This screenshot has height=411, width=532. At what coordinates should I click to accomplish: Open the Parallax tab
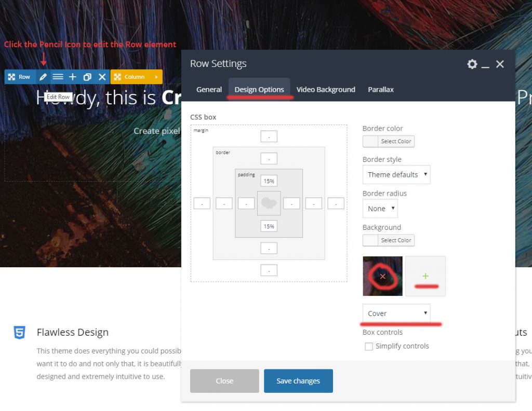(381, 89)
